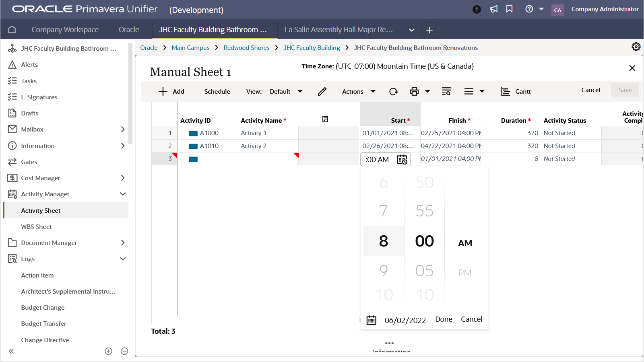Expand the Information node
The width and height of the screenshot is (644, 362).
pos(123,146)
